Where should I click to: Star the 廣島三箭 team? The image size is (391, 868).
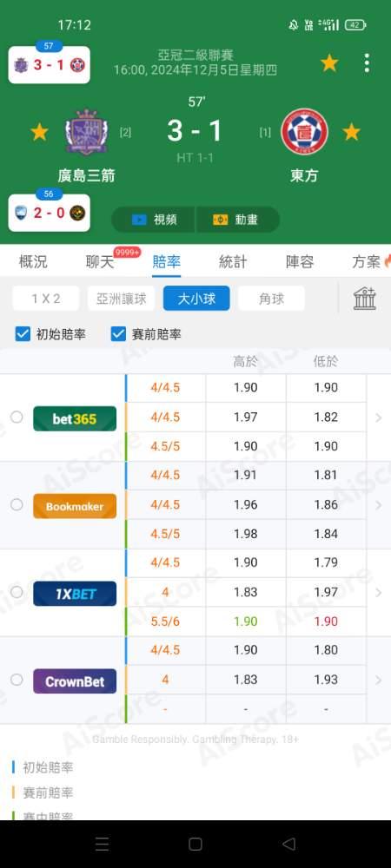pyautogui.click(x=39, y=132)
